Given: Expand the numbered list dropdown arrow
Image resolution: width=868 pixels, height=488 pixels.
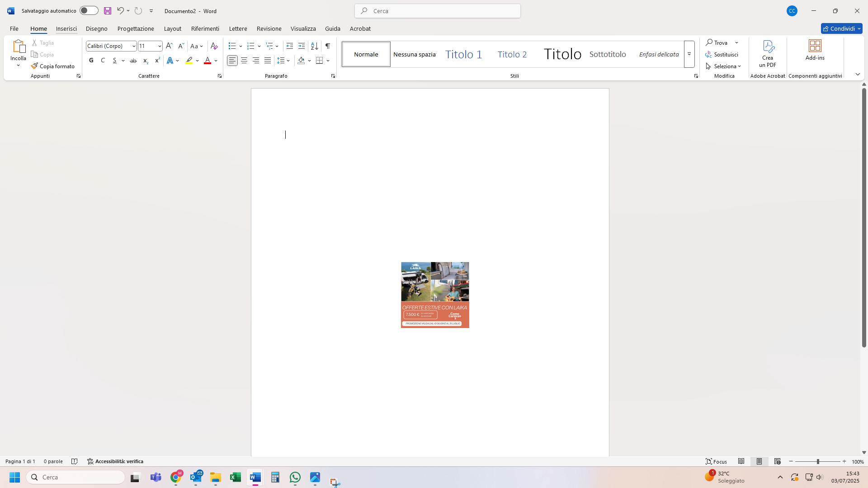Looking at the screenshot, I should pyautogui.click(x=259, y=46).
